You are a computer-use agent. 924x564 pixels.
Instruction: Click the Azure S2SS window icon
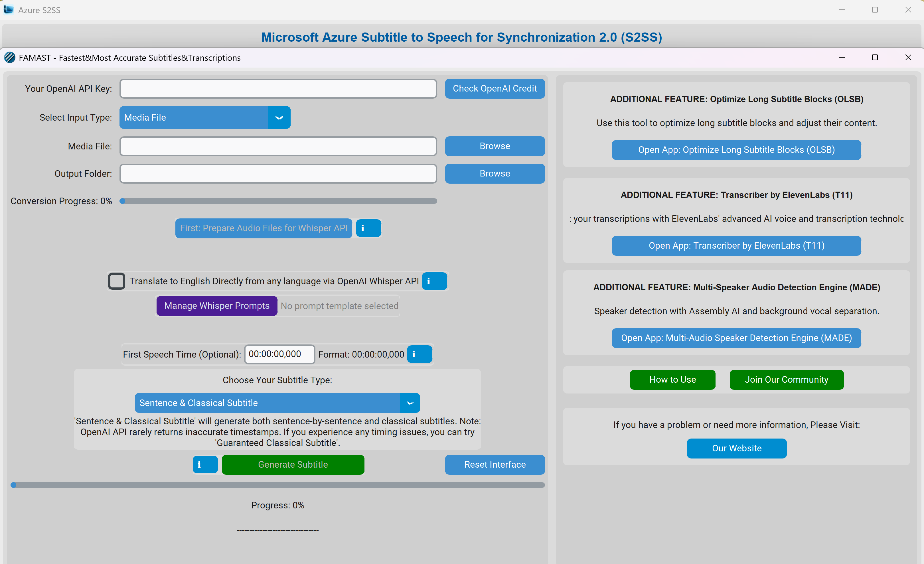click(9, 10)
